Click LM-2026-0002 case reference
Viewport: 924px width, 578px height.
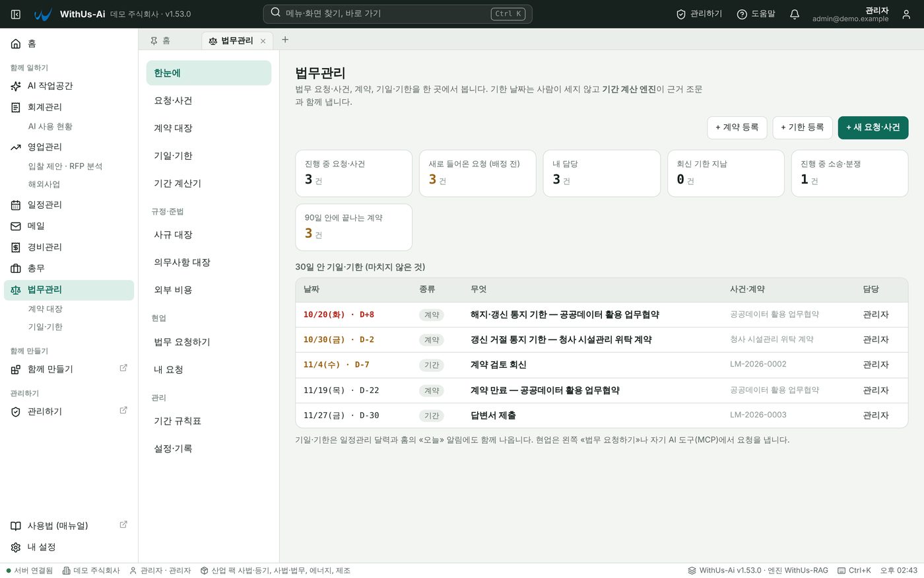pyautogui.click(x=758, y=364)
